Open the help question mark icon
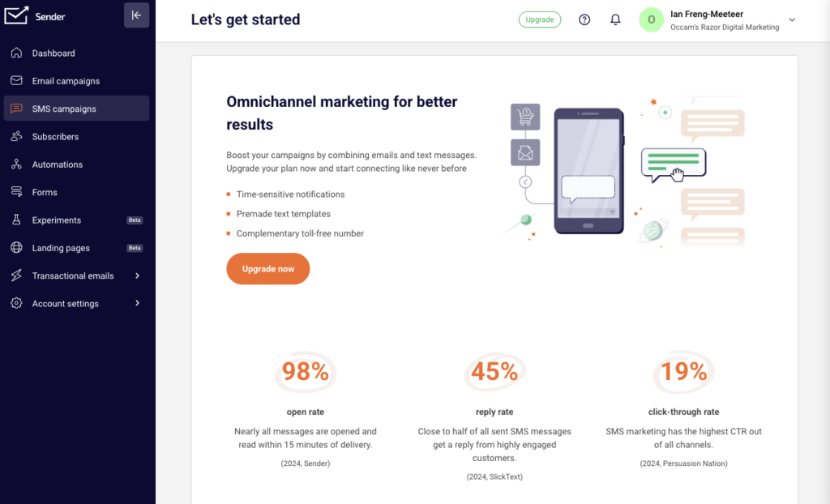Image resolution: width=830 pixels, height=504 pixels. 584,19
